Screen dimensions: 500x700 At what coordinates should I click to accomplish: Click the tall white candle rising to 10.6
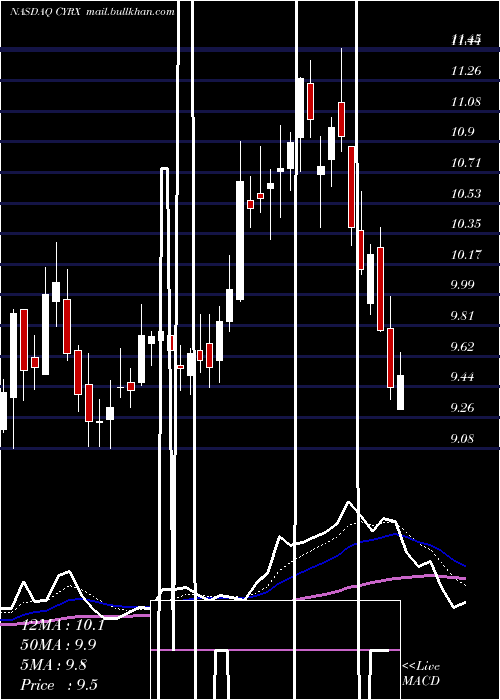click(240, 240)
